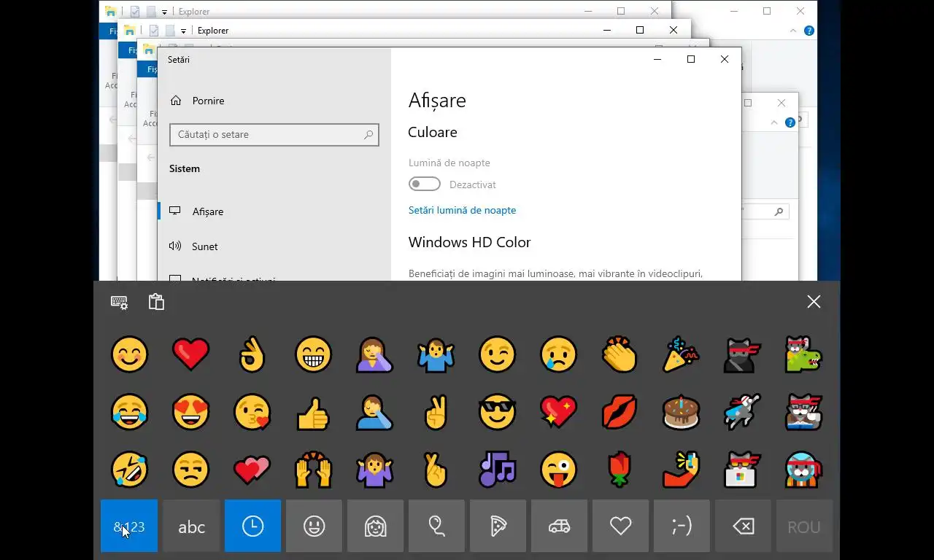Viewport: 934px width, 560px height.
Task: Insert the crying face emoji
Action: pos(558,355)
